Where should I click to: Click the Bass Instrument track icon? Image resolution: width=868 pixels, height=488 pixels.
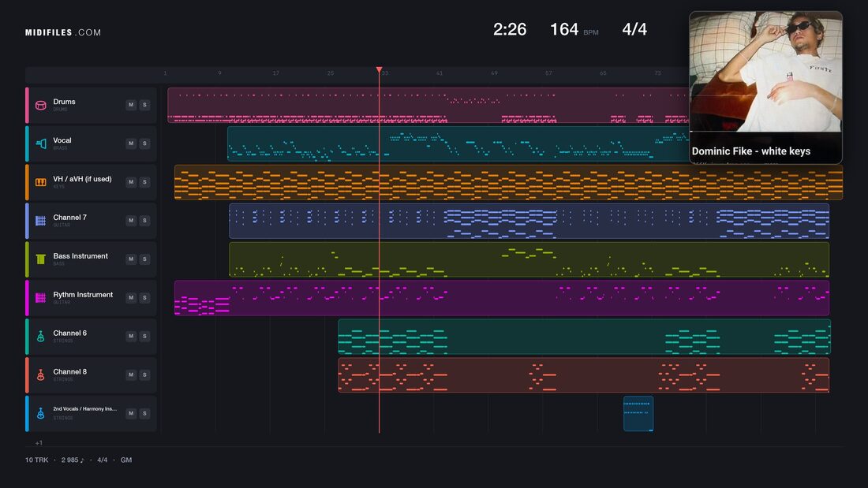(x=40, y=259)
